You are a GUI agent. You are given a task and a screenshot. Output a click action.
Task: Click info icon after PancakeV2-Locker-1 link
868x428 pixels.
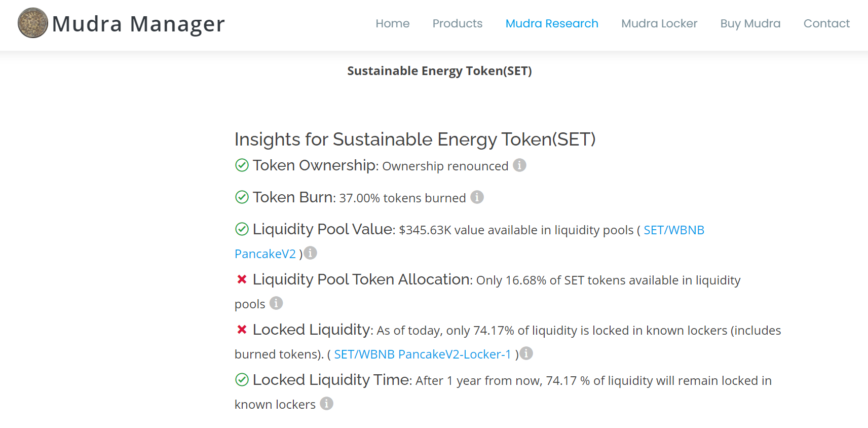(526, 353)
